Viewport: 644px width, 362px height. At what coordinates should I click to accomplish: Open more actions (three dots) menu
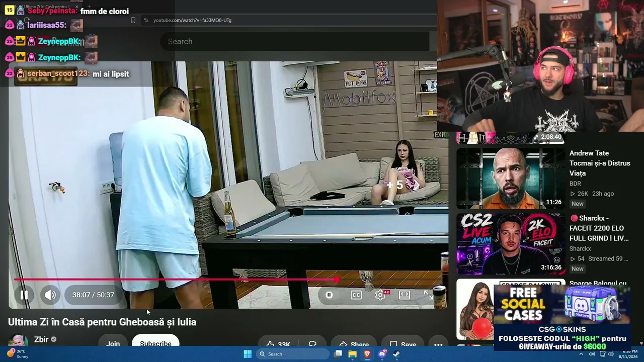[438, 344]
